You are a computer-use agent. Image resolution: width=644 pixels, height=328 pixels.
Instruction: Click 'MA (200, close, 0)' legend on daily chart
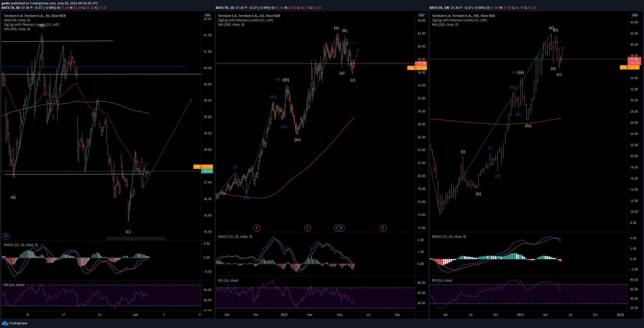pyautogui.click(x=231, y=24)
